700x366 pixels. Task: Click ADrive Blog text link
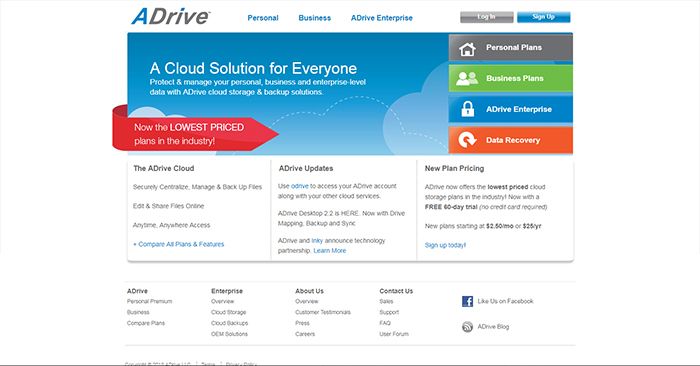pyautogui.click(x=493, y=327)
